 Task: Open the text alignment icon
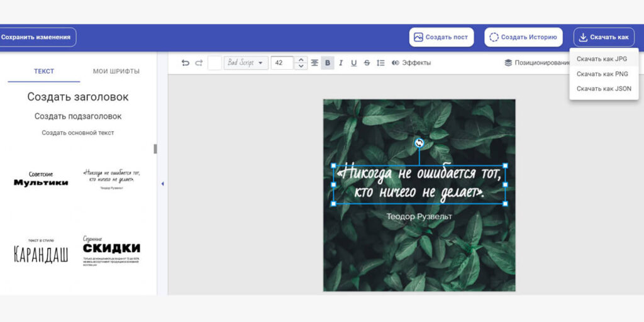(314, 63)
